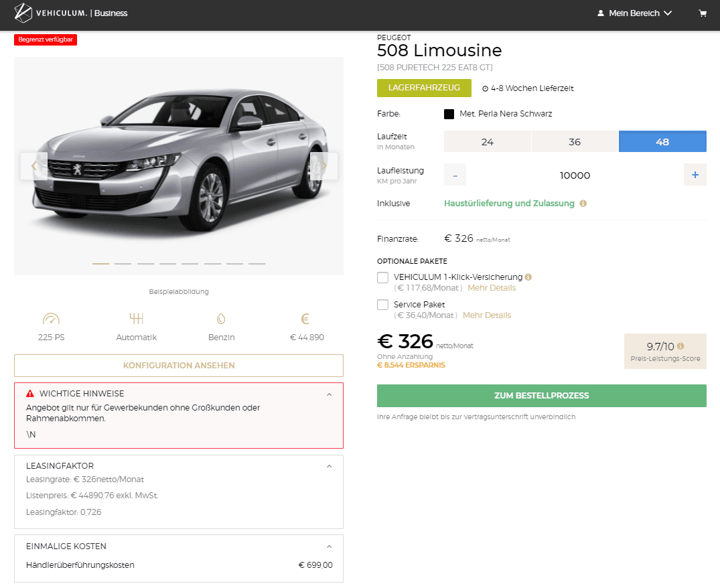Click the black Perla Nera color swatch
This screenshot has width=720, height=588.
click(x=449, y=114)
